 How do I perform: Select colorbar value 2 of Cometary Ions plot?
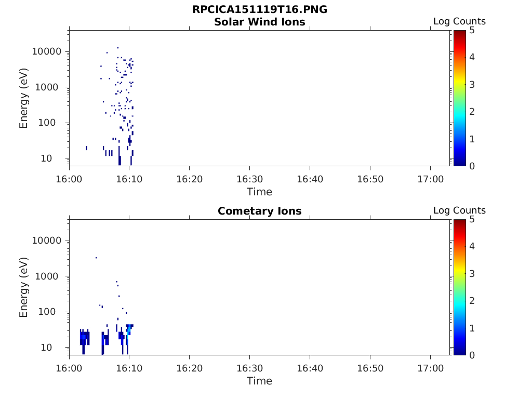[x=472, y=301]
